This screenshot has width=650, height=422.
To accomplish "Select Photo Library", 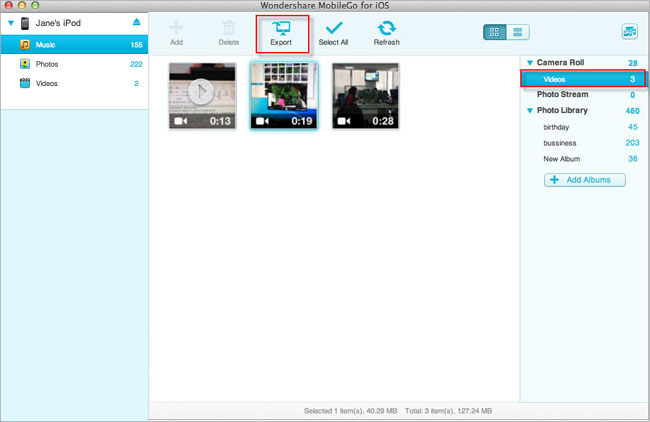I will (562, 110).
